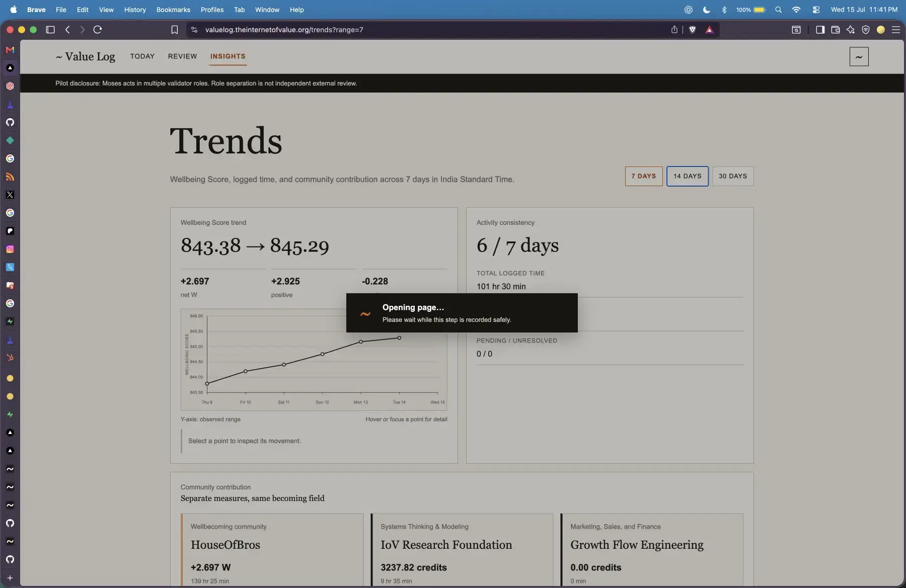Open the Brave Wallet icon
Image resolution: width=906 pixels, height=588 pixels.
point(836,30)
